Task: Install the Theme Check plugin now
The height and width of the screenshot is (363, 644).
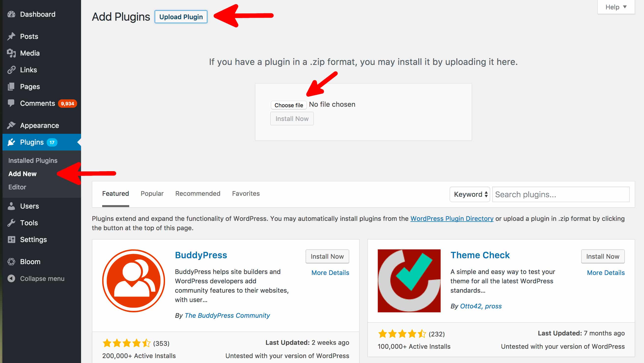Action: pyautogui.click(x=603, y=256)
